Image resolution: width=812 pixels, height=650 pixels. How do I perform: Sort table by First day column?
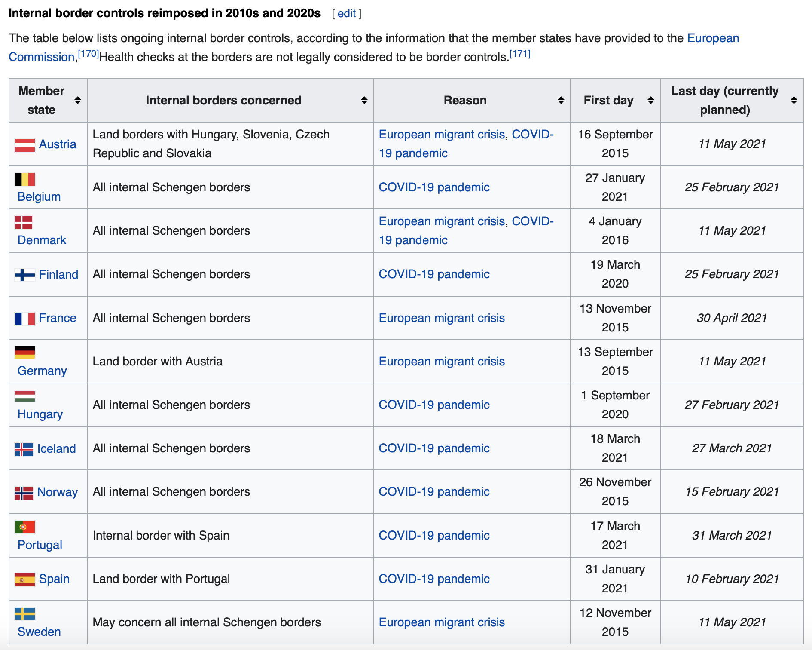point(651,101)
